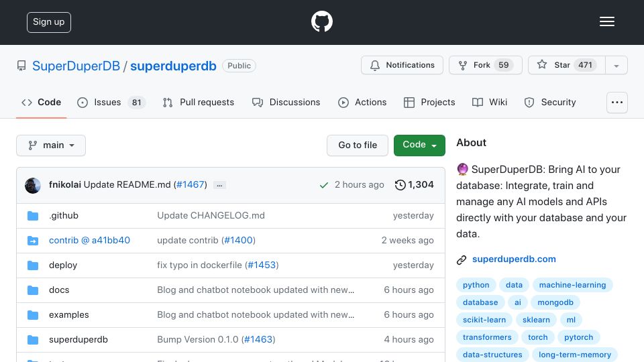Click the deploy folder icon

coord(33,265)
